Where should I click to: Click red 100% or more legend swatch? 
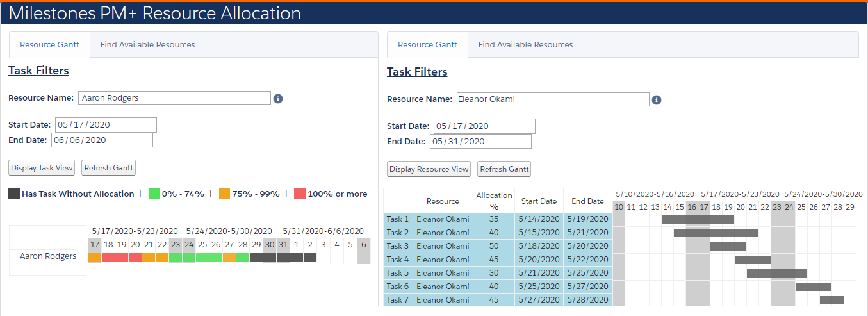(x=300, y=194)
